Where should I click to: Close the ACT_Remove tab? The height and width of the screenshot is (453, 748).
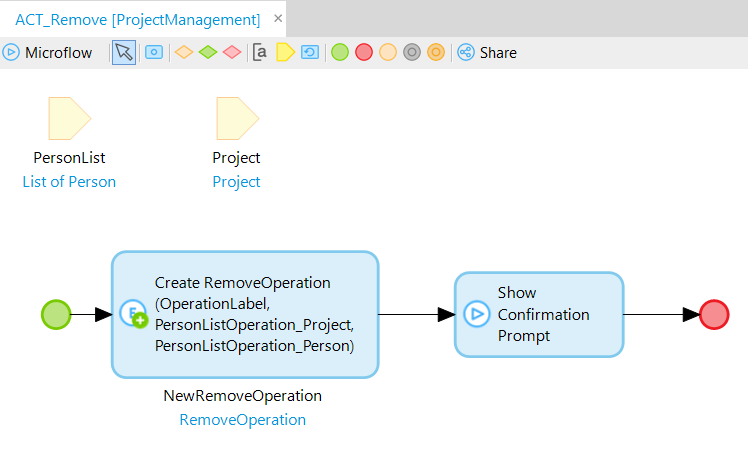278,19
